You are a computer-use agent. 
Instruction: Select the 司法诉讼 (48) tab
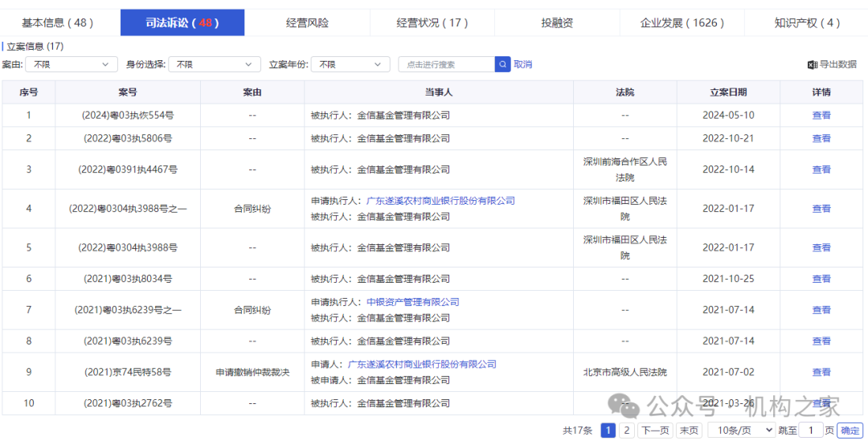(182, 22)
